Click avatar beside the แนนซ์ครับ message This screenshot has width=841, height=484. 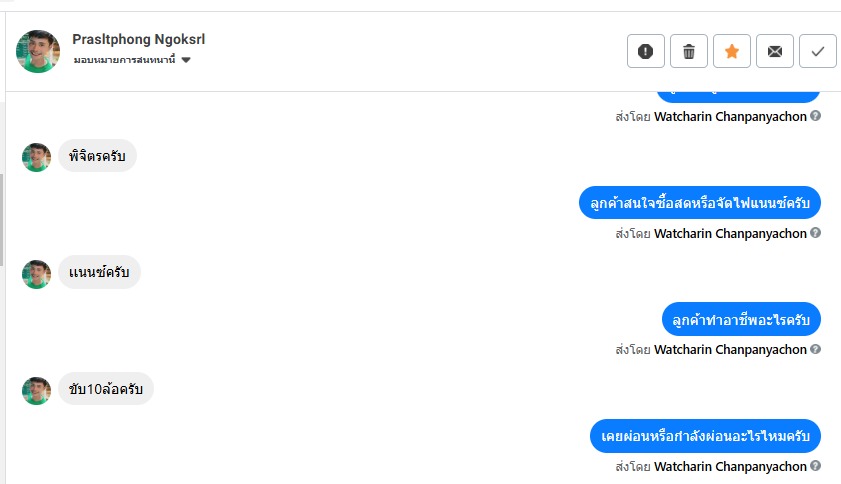[x=36, y=274]
